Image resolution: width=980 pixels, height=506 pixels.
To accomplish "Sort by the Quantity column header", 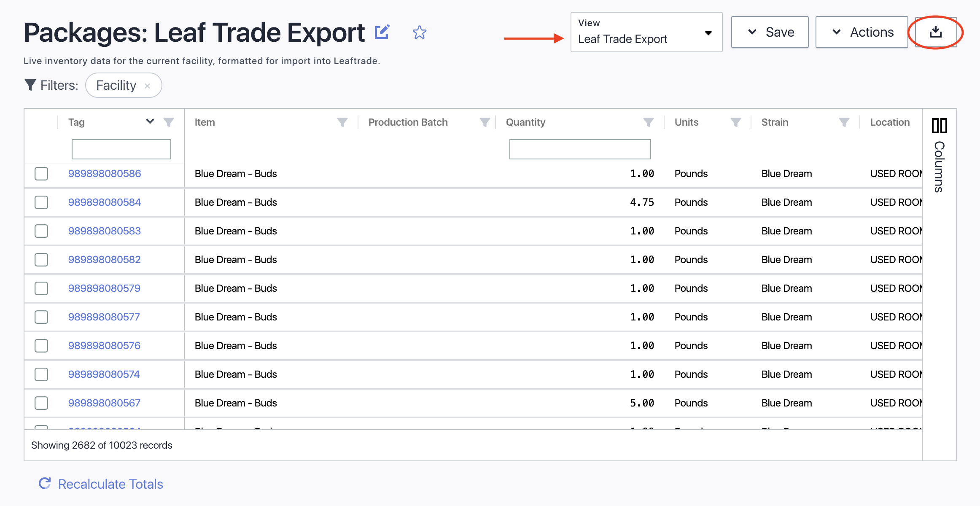I will pyautogui.click(x=525, y=122).
